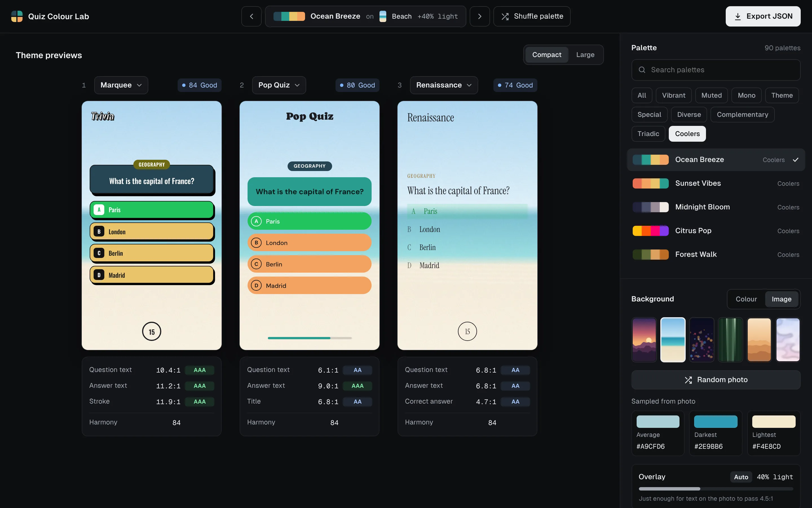
Task: Choose the dark bokeh lights background thumbnail
Action: (x=701, y=340)
